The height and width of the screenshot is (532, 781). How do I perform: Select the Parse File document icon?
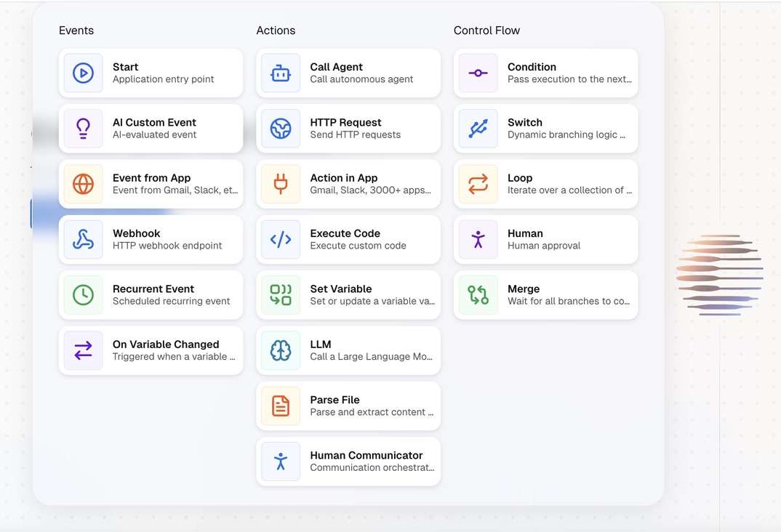(281, 406)
